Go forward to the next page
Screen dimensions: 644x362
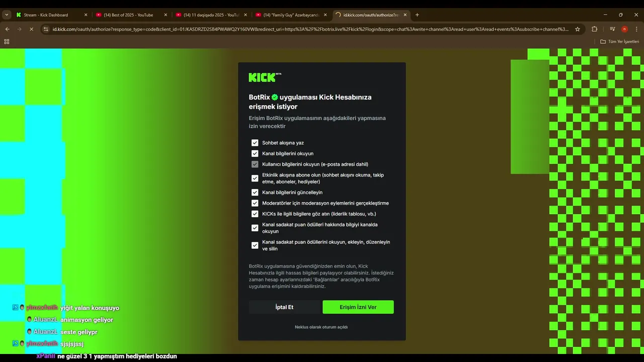pos(19,29)
